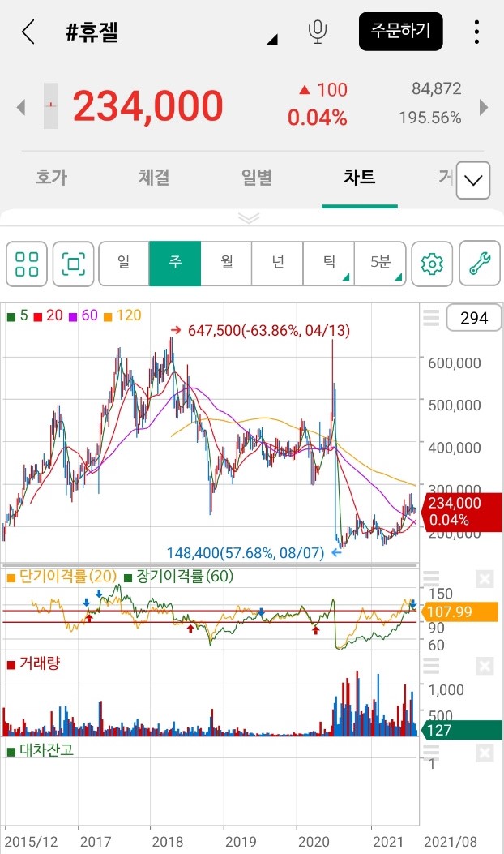Viewport: 504px width, 854px height.
Task: Switch to the 호가 tab
Action: (x=51, y=177)
